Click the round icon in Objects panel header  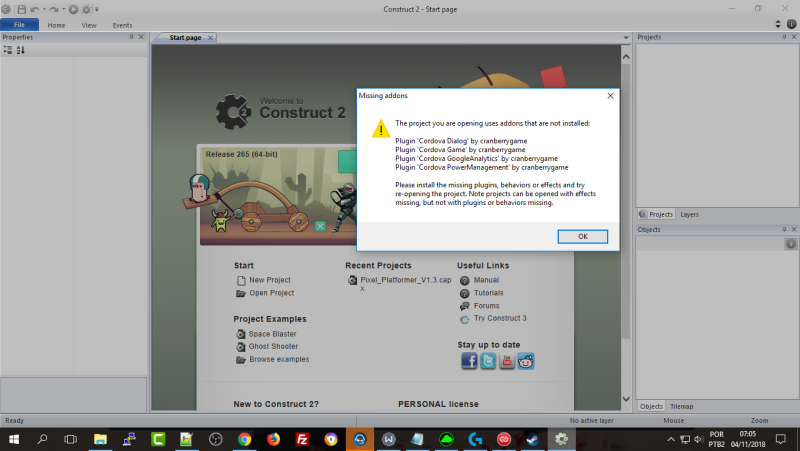(790, 244)
